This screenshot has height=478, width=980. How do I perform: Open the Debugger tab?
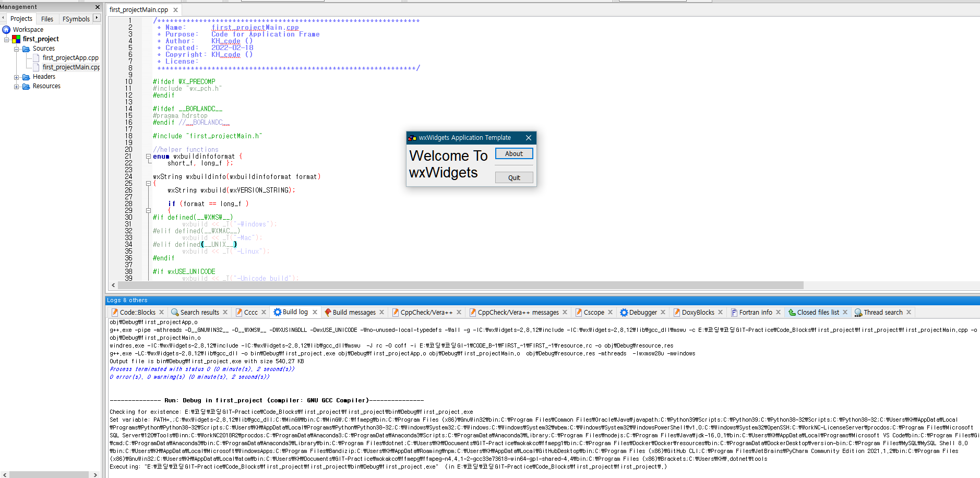(643, 313)
